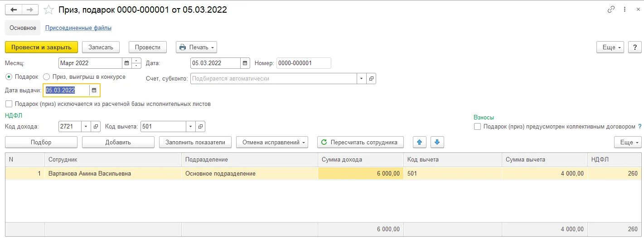Sort by Сумма вычета column header
The height and width of the screenshot is (238, 644).
545,160
